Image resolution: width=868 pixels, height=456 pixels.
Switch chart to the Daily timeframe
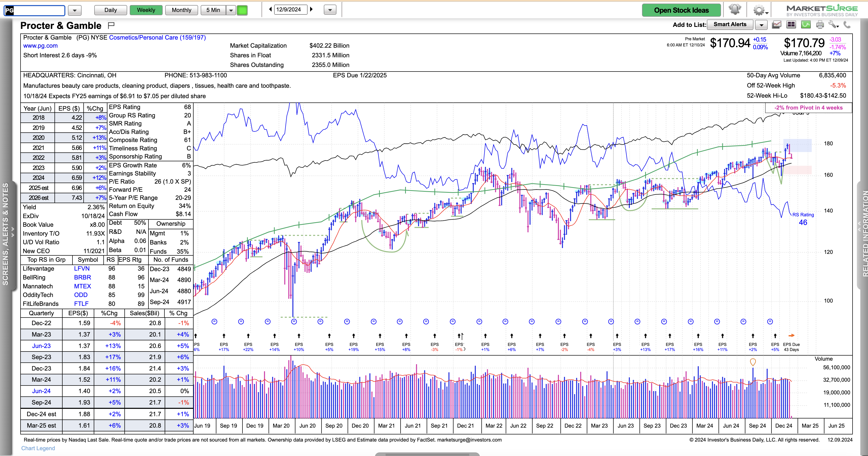click(110, 10)
